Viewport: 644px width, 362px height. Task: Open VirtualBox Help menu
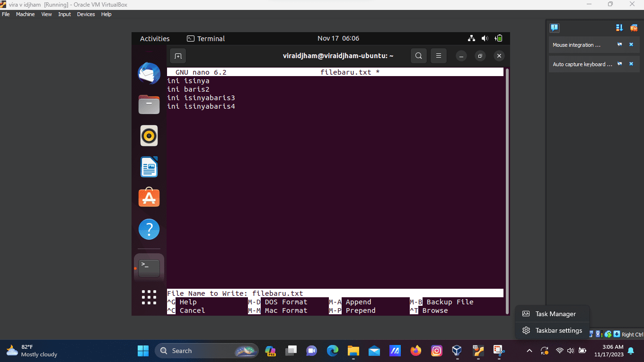[106, 14]
